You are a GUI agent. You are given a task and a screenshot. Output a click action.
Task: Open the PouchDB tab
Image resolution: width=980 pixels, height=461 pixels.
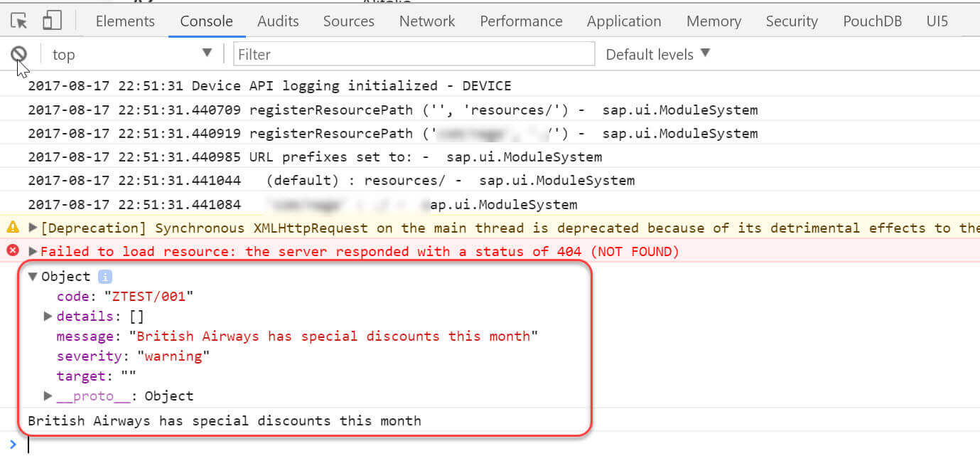pos(872,21)
